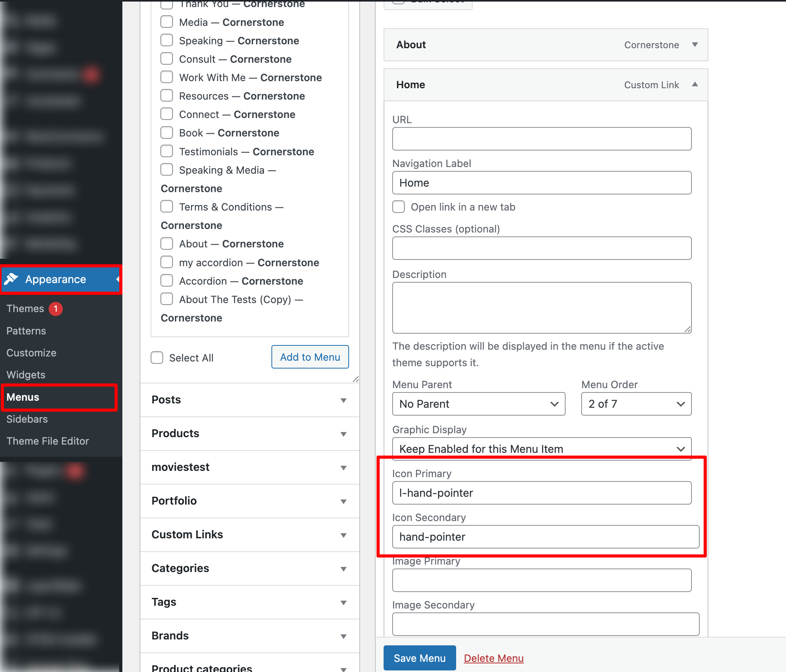Open the Menu Parent dropdown

pos(479,404)
